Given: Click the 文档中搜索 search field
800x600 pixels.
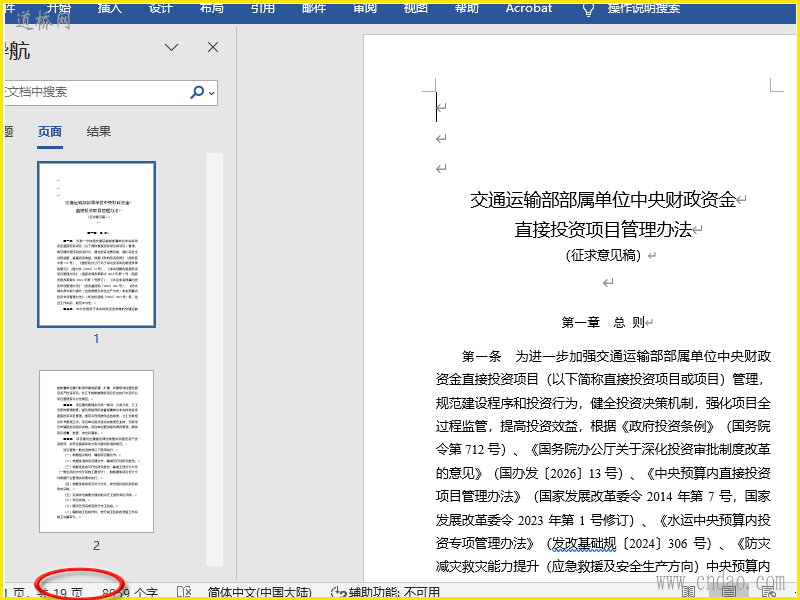Looking at the screenshot, I should coord(95,92).
